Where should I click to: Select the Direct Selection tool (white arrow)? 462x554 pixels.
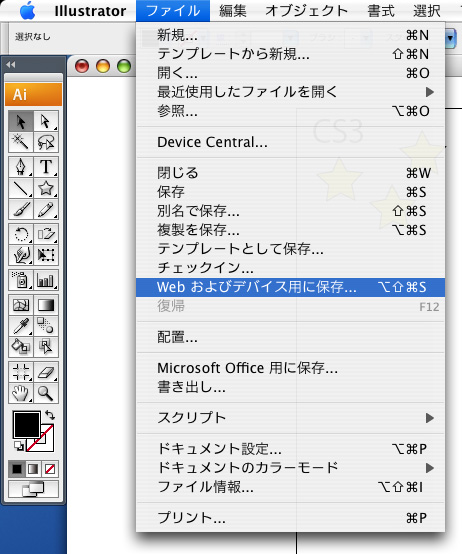pyautogui.click(x=46, y=122)
